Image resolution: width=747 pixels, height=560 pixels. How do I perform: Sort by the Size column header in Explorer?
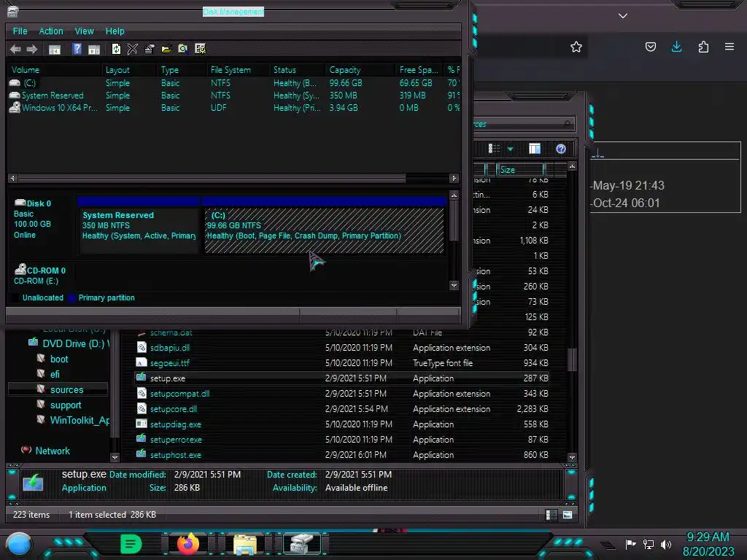pyautogui.click(x=521, y=169)
